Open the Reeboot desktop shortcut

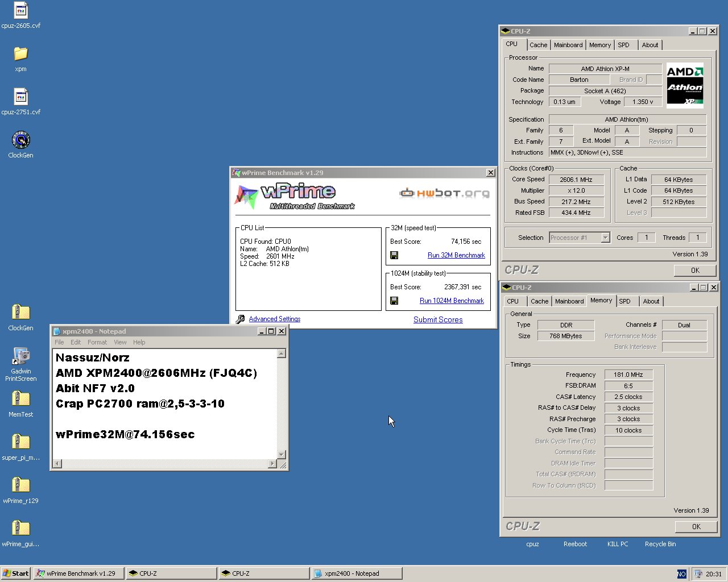(x=575, y=544)
